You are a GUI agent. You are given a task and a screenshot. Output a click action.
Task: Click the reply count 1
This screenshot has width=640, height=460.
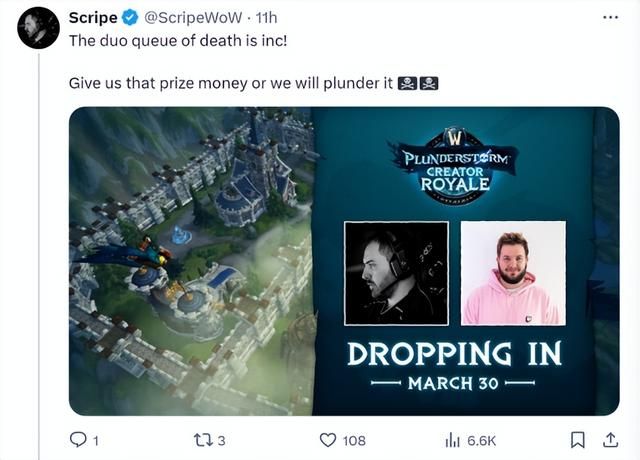pyautogui.click(x=96, y=441)
